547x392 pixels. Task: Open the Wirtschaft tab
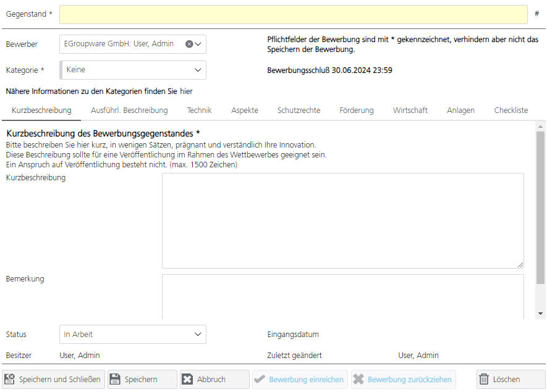410,110
